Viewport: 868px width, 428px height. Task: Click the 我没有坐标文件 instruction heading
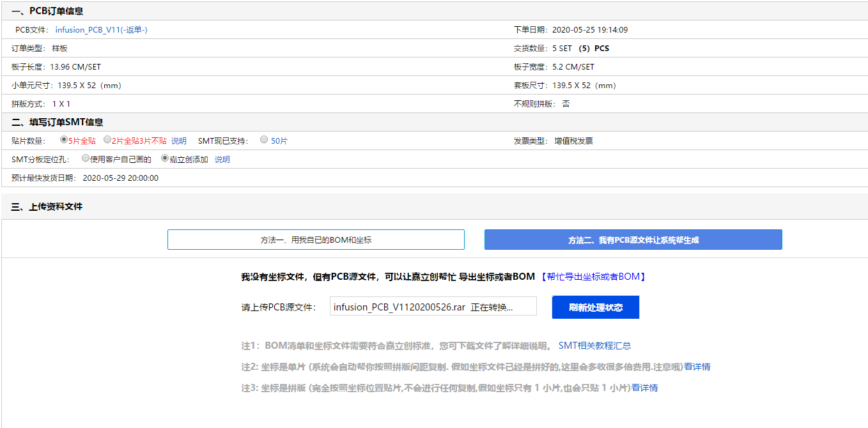pos(388,277)
